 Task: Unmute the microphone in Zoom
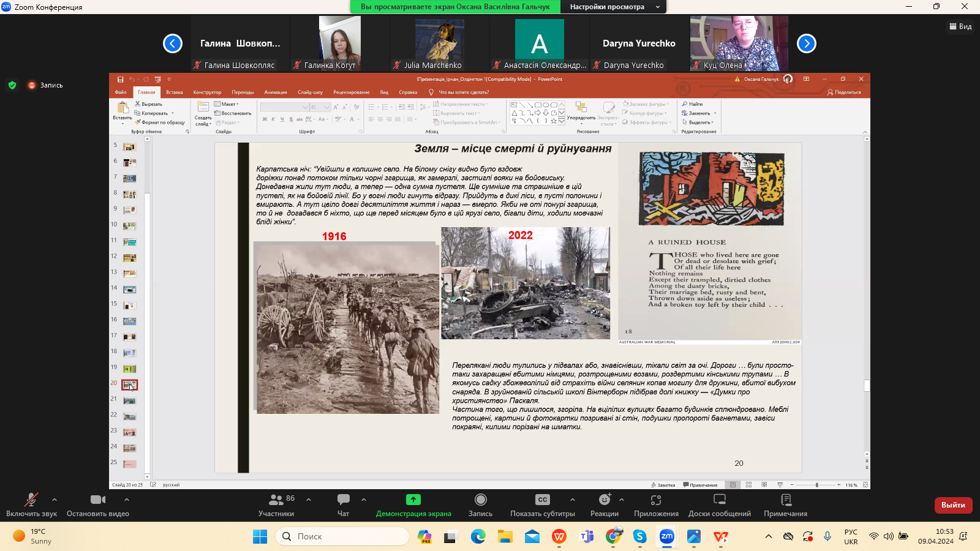31,500
